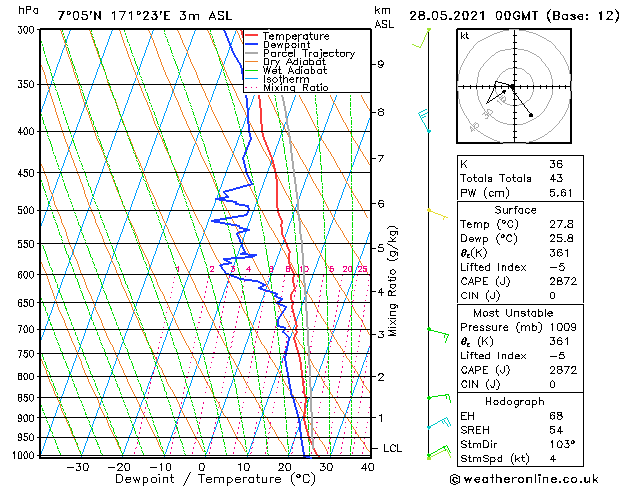Image resolution: width=629 pixels, height=486 pixels.
Task: Select the Pressure (mb) value 1009
Action: point(563,327)
